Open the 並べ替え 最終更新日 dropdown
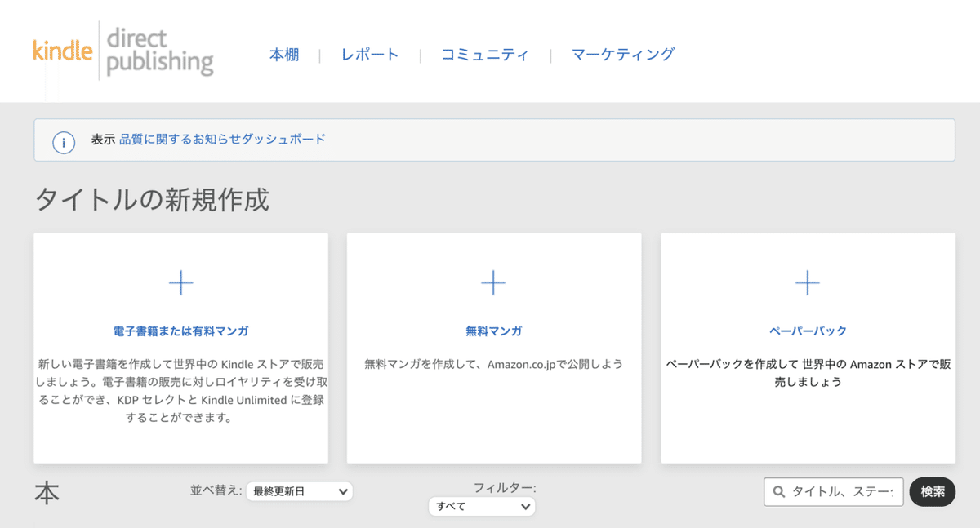This screenshot has width=980, height=528. 300,491
